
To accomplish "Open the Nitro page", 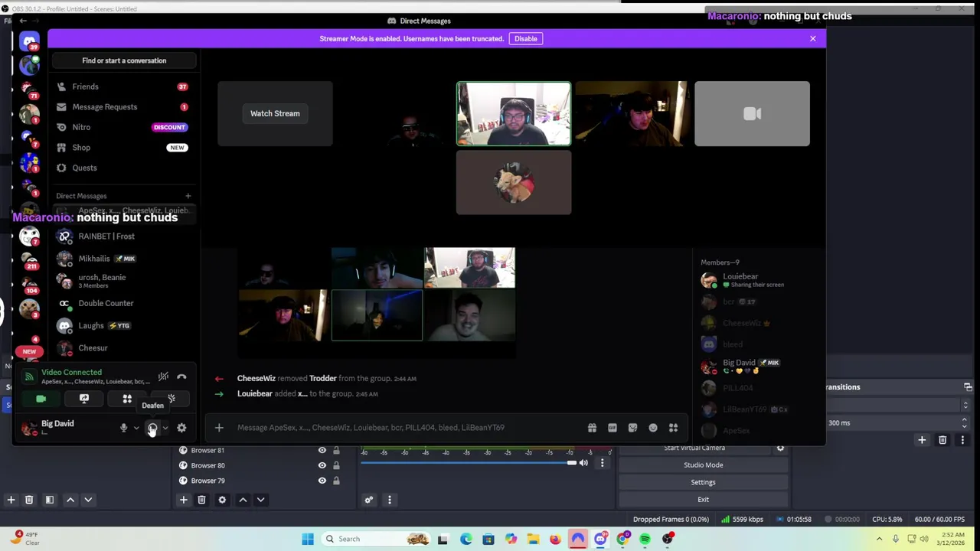I will 122,127.
